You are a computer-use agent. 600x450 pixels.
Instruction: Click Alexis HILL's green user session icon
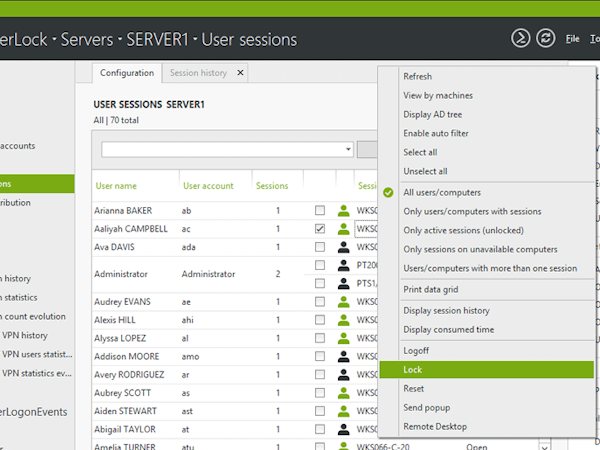343,320
